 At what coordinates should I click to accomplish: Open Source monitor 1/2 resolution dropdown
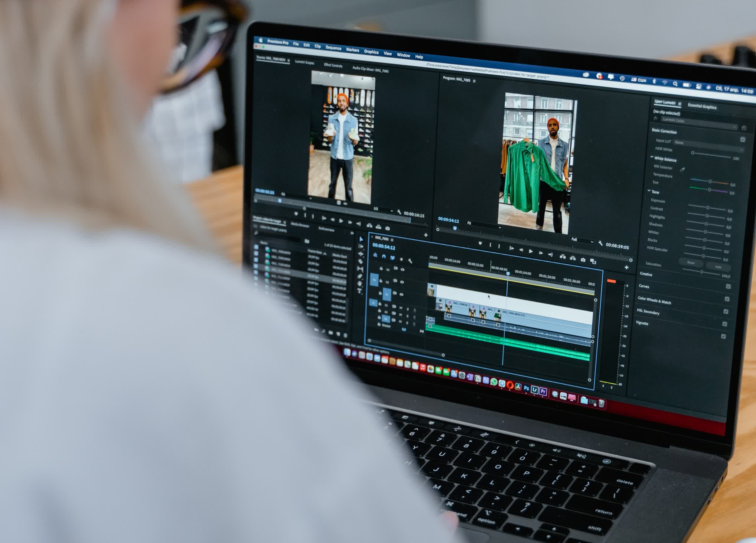(383, 210)
